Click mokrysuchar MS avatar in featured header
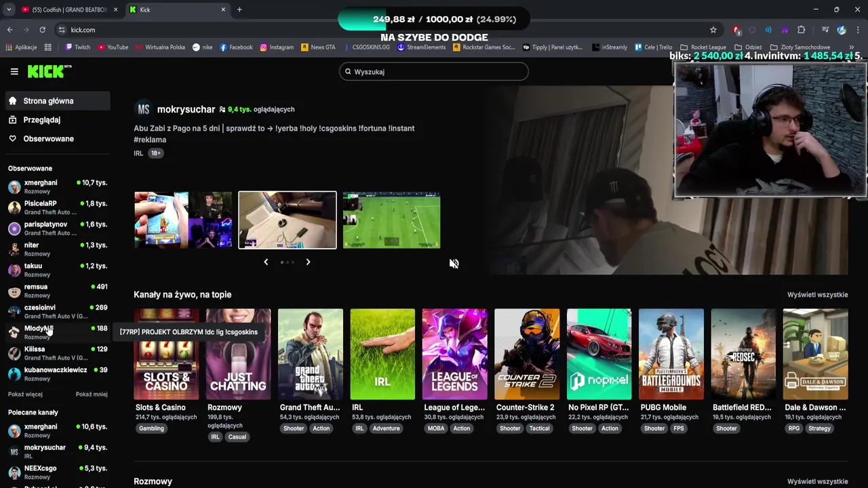Image resolution: width=868 pixels, height=488 pixels. tap(143, 109)
